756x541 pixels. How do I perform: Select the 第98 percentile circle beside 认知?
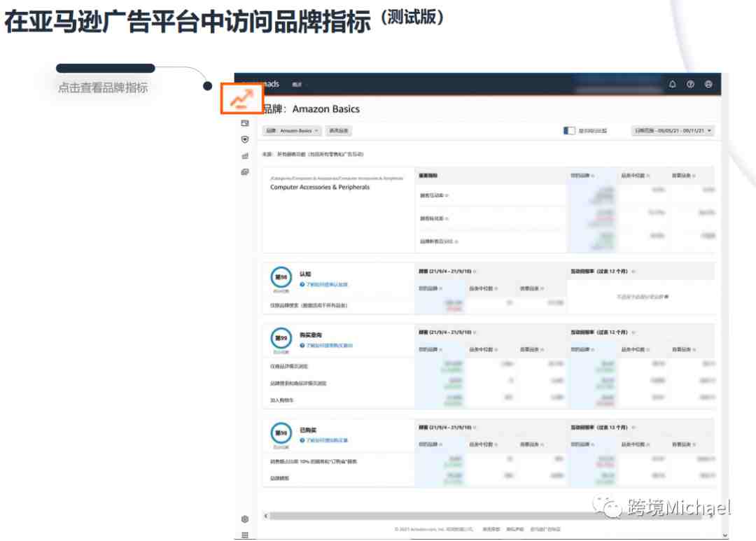(x=281, y=277)
